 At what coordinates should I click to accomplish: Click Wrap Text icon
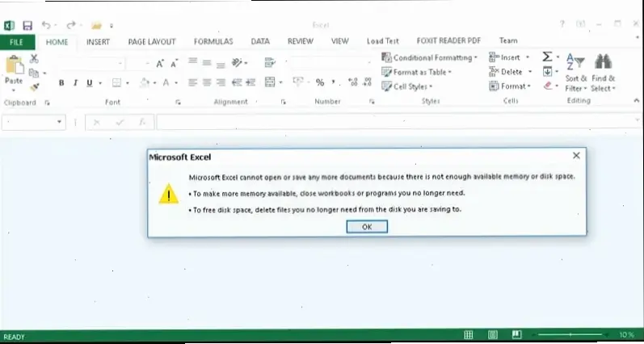click(270, 62)
